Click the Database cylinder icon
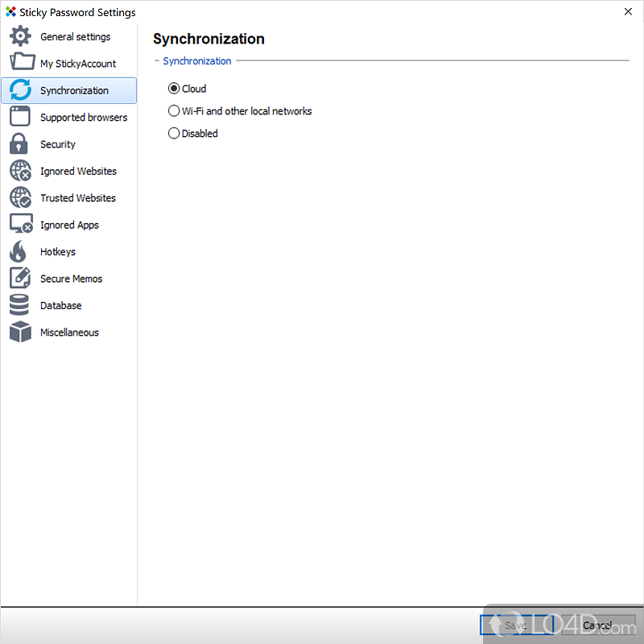Viewport: 644px width, 644px height. (x=19, y=306)
